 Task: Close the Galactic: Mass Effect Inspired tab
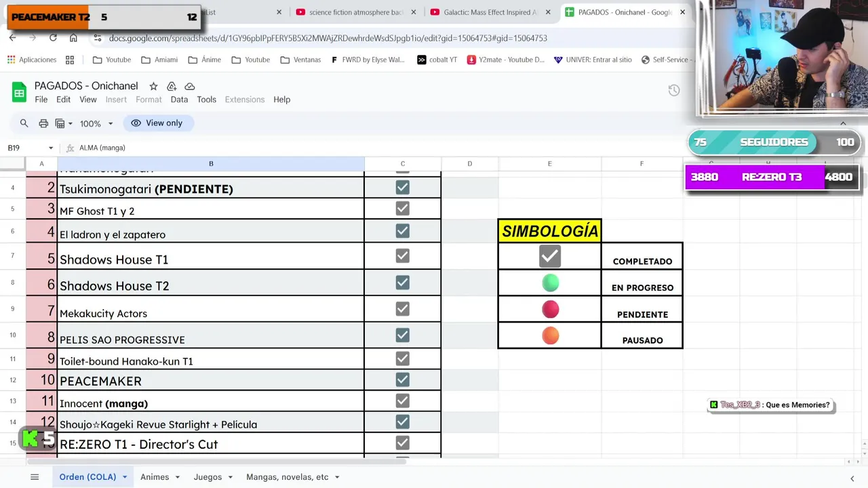click(548, 12)
